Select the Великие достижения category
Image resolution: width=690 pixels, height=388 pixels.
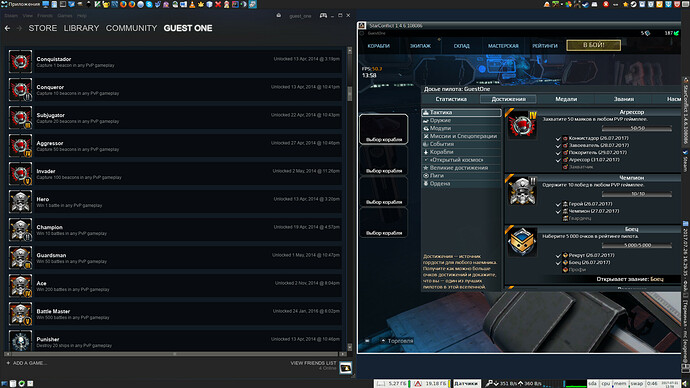pos(461,168)
